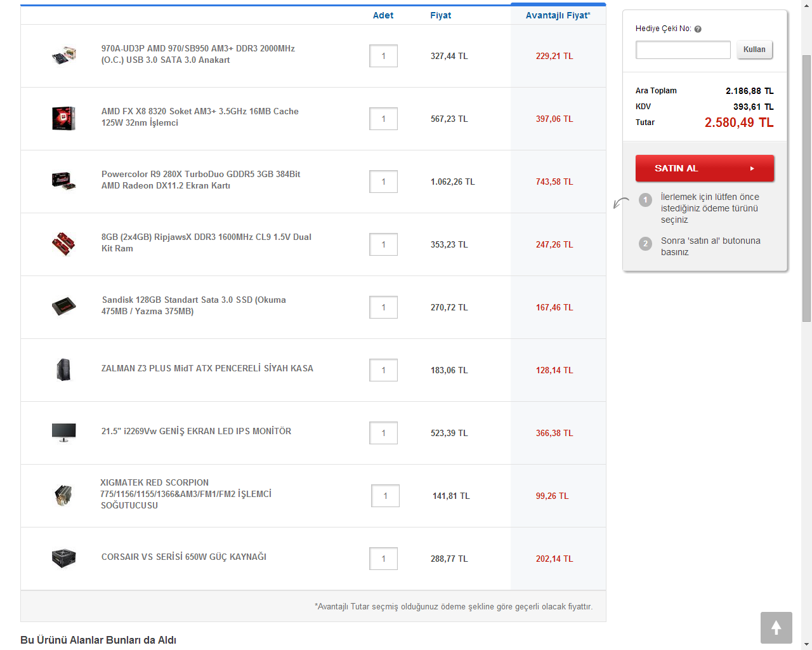Click the quantity box for the AMD FX processor

383,119
